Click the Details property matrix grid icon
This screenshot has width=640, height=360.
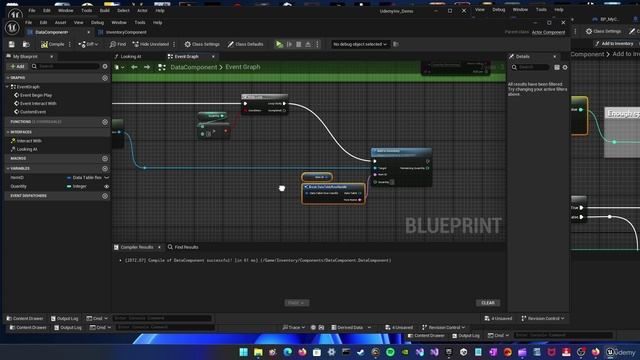click(557, 67)
